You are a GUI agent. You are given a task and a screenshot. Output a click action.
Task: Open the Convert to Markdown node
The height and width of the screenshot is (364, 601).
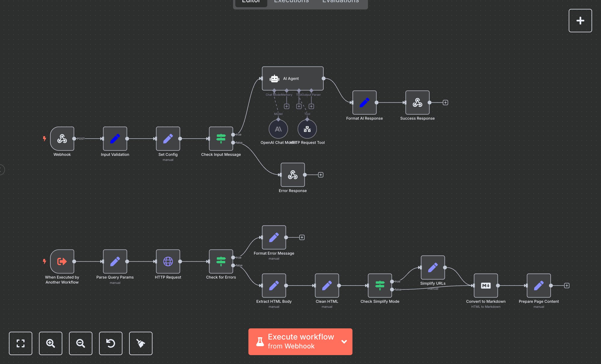pyautogui.click(x=486, y=286)
